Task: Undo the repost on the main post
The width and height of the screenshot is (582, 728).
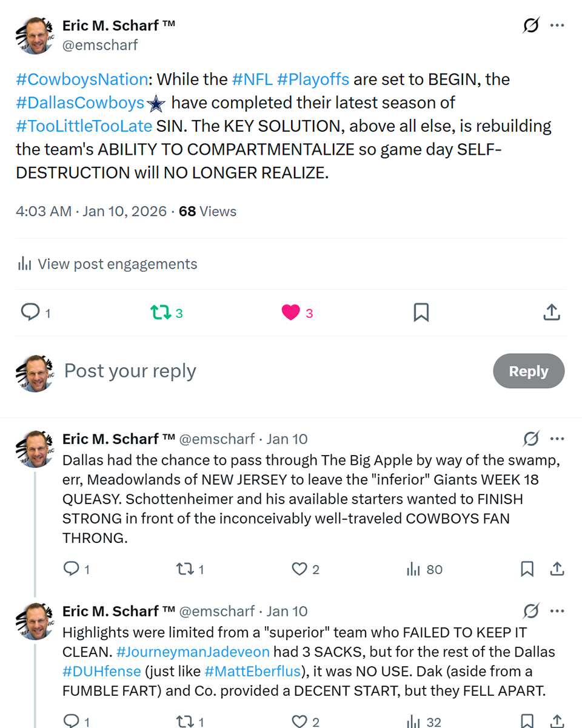Action: tap(160, 312)
